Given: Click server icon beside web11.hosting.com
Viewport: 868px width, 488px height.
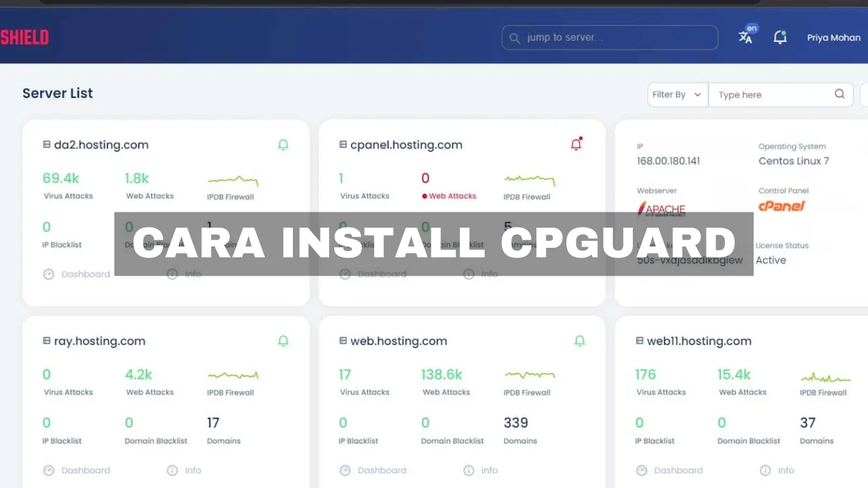Looking at the screenshot, I should [x=640, y=341].
